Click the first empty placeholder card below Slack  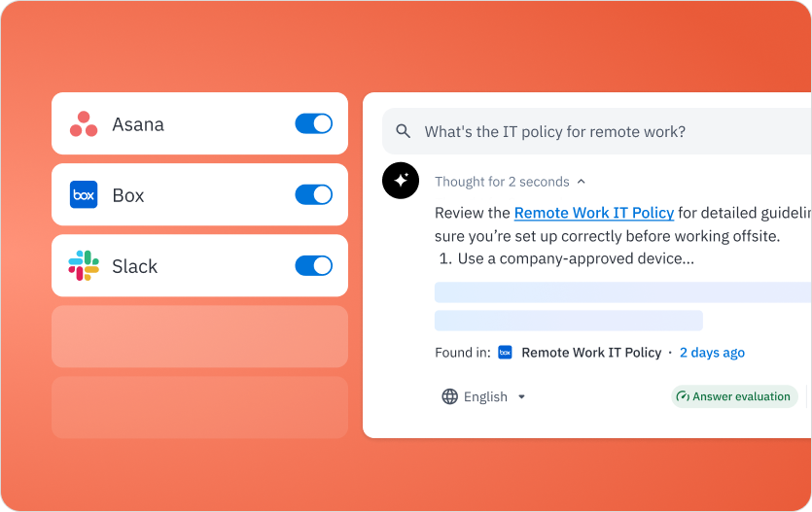(199, 336)
